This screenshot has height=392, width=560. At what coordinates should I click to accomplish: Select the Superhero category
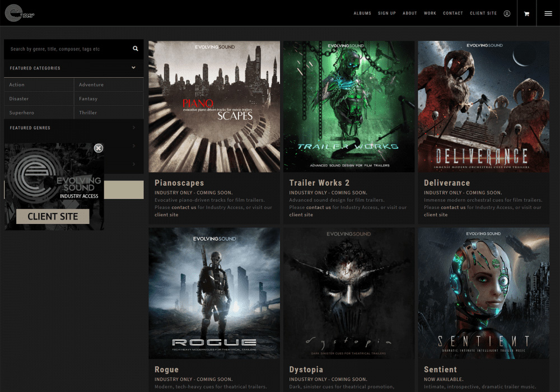tap(39, 113)
